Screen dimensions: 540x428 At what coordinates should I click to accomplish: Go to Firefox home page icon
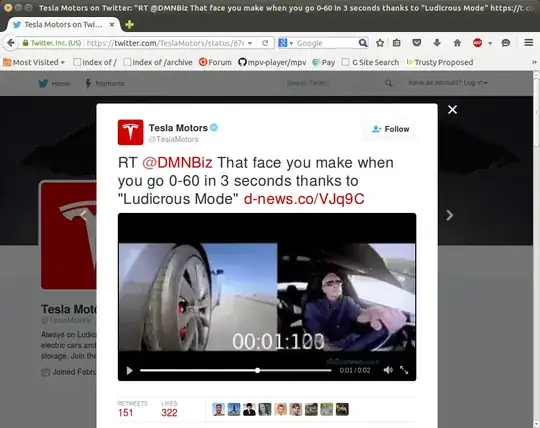(x=457, y=43)
